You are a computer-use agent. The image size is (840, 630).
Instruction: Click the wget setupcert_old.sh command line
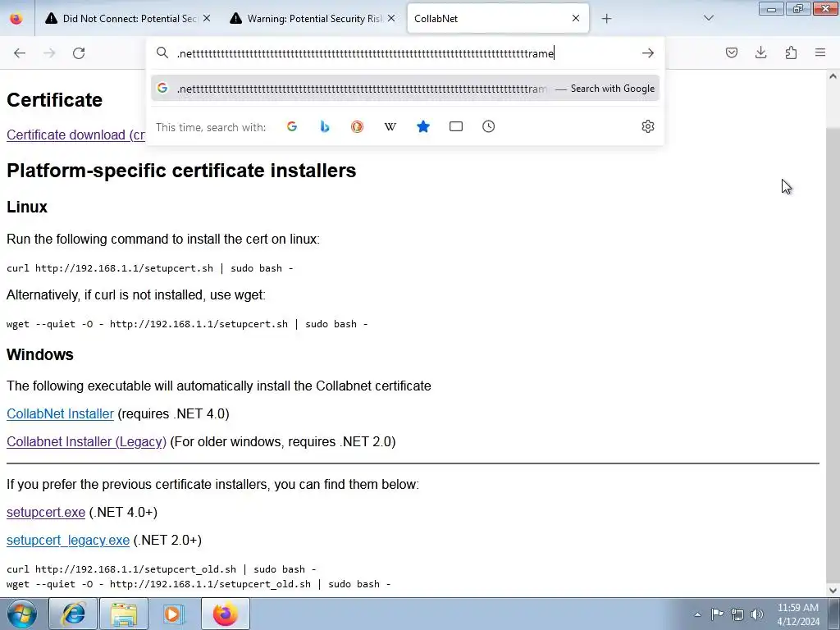point(199,584)
